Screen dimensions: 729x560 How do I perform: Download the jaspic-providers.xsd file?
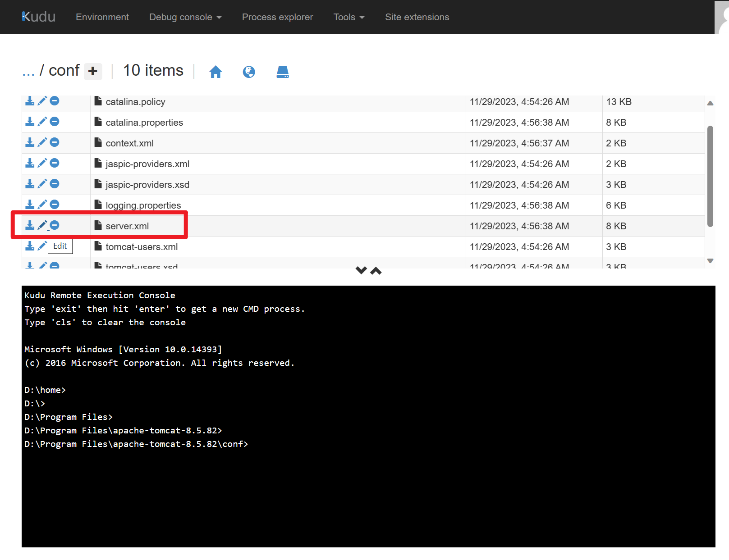point(30,184)
